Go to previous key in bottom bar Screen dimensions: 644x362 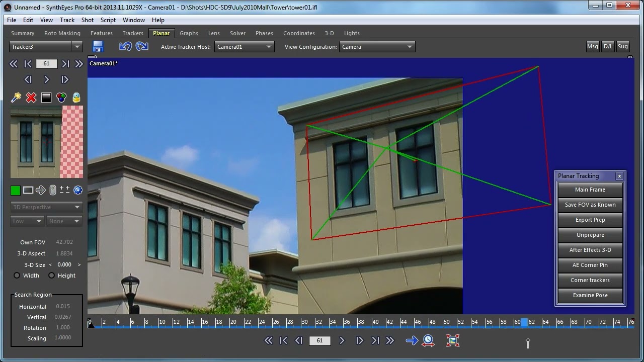283,340
